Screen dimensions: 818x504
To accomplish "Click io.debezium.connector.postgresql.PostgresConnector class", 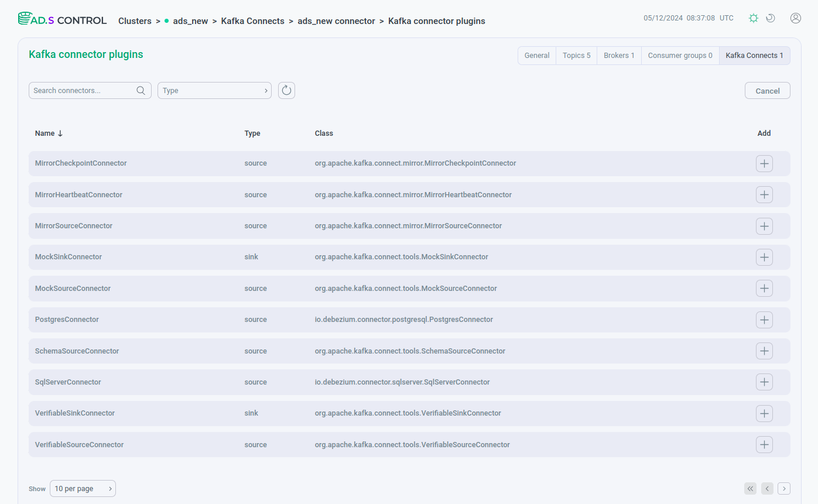I will pos(404,320).
